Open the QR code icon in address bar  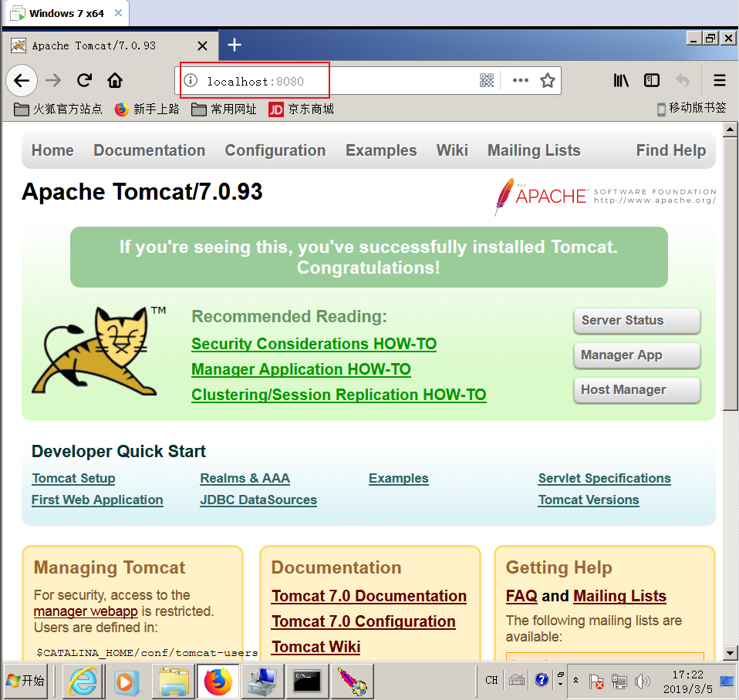pos(487,80)
